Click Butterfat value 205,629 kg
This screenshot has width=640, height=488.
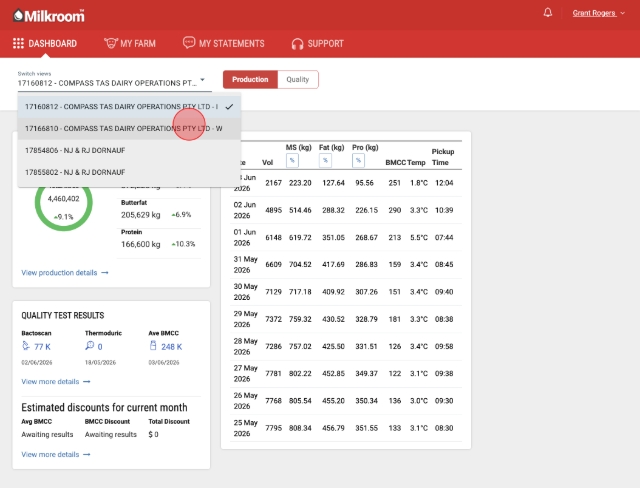coord(141,215)
